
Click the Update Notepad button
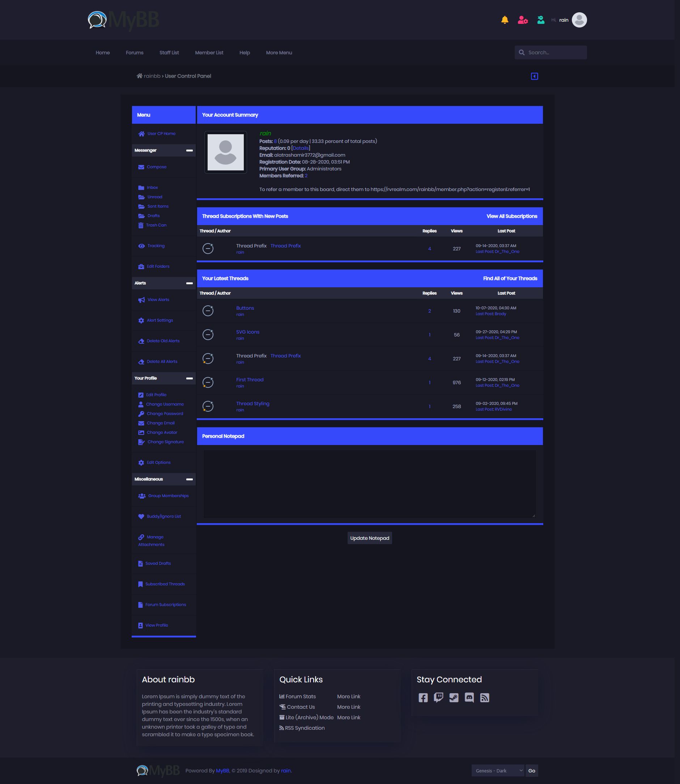(370, 538)
